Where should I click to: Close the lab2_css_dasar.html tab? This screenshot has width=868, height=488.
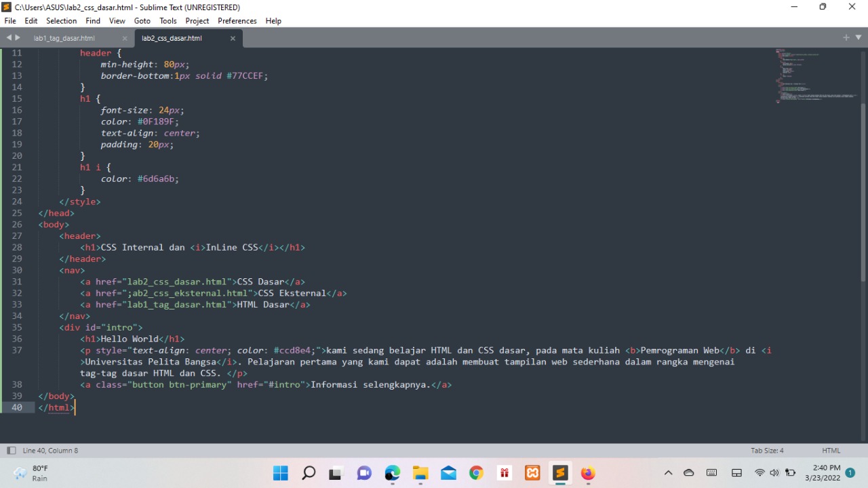pyautogui.click(x=233, y=39)
